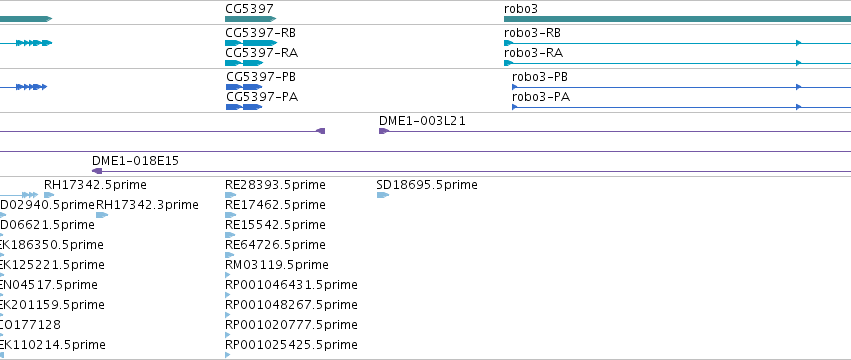The image size is (851, 360).
Task: Click CG5397-PB protein glyph
Action: point(244,87)
